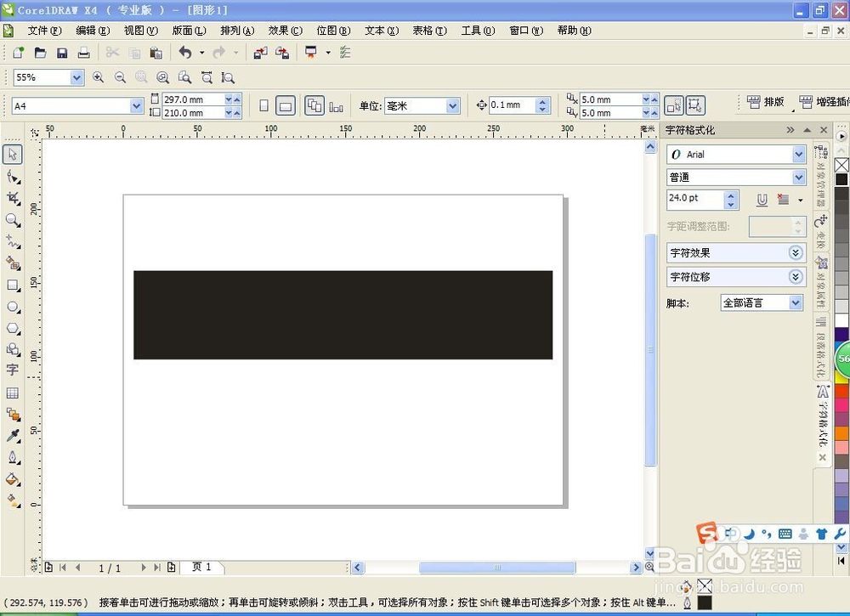Open the 文本 menu
The image size is (850, 616).
tap(381, 31)
